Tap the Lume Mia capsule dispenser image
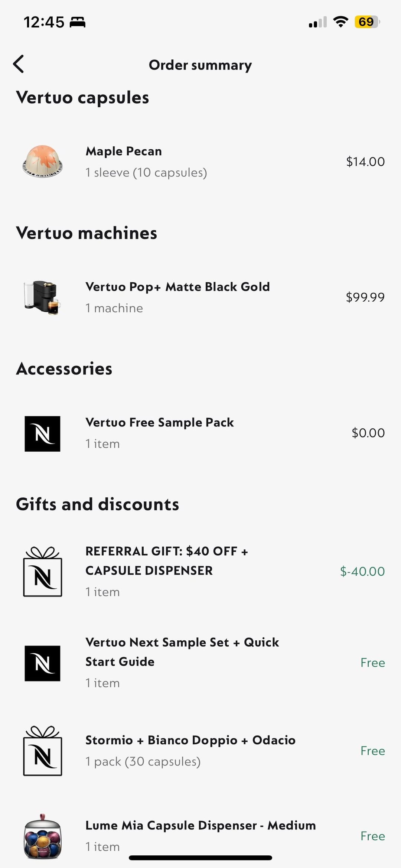The height and width of the screenshot is (868, 401). tap(42, 836)
